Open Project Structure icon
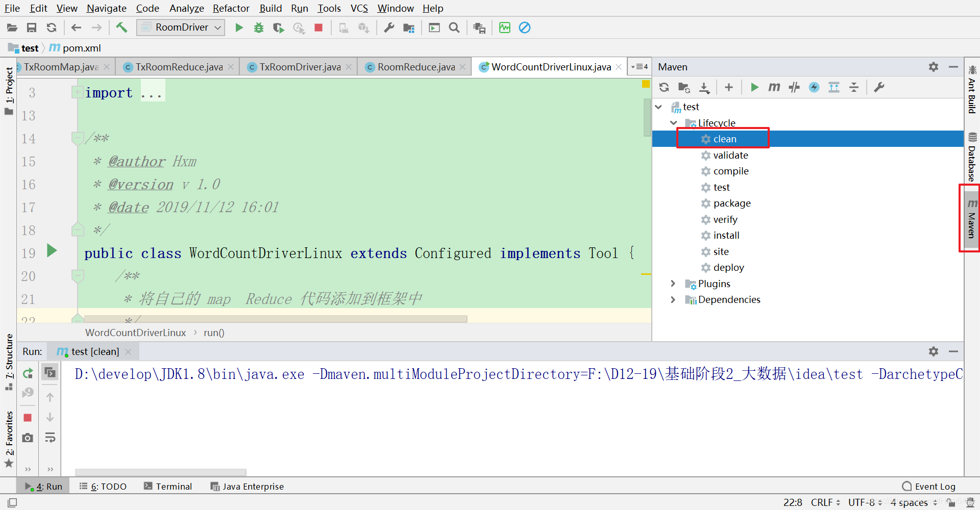This screenshot has width=980, height=510. coord(409,28)
